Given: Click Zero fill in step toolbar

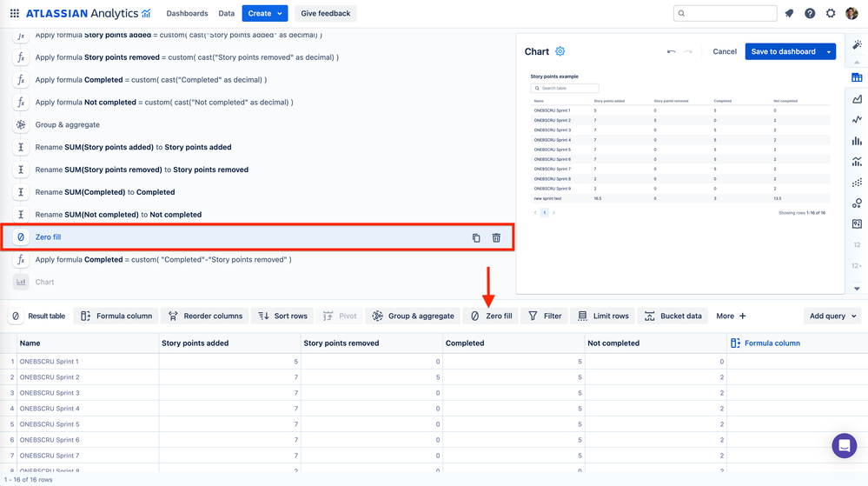Looking at the screenshot, I should [491, 316].
